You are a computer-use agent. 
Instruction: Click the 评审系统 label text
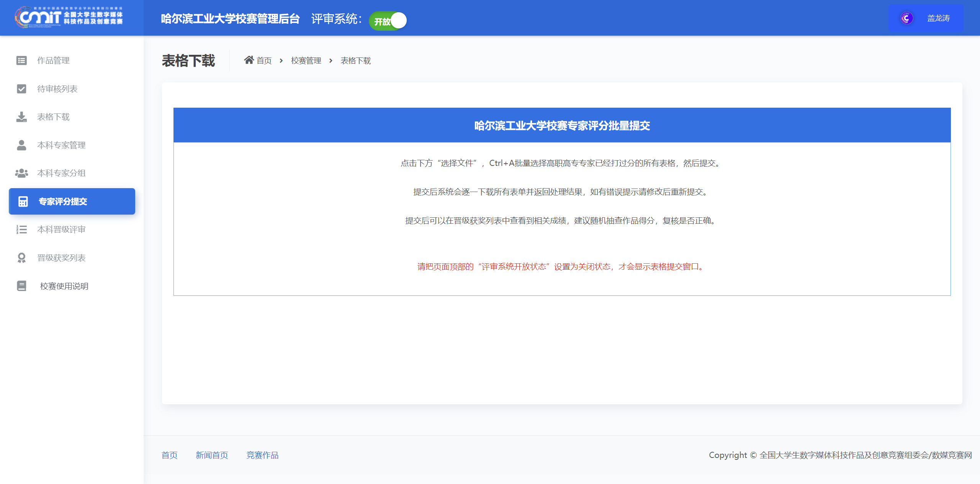coord(336,19)
